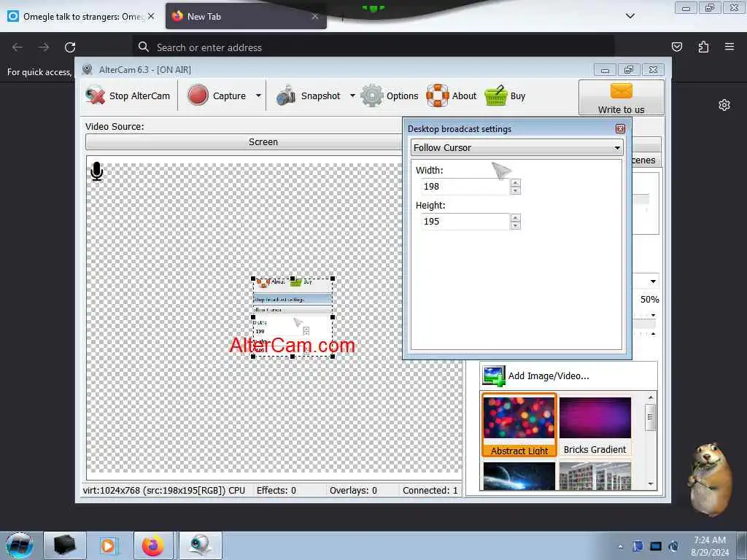Select the captured screen region in preview
The width and height of the screenshot is (747, 560).
293,317
